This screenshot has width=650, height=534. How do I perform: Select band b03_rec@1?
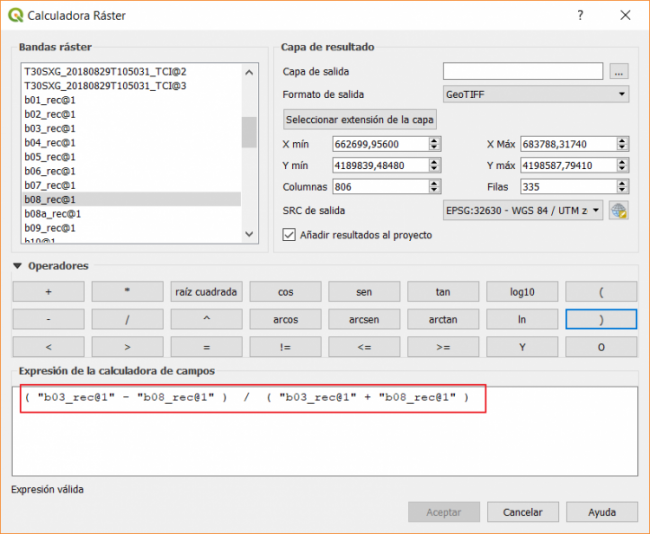[131, 129]
